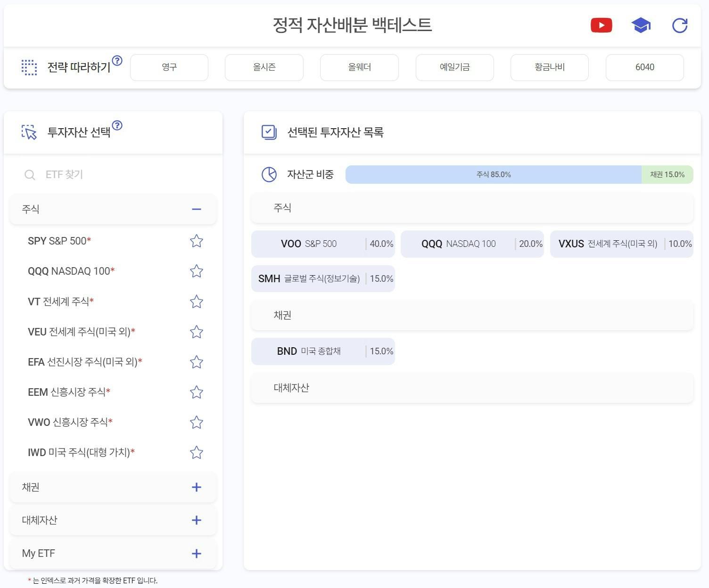The width and height of the screenshot is (709, 588).
Task: Favorite SPY S&P 500 with star
Action: point(197,241)
